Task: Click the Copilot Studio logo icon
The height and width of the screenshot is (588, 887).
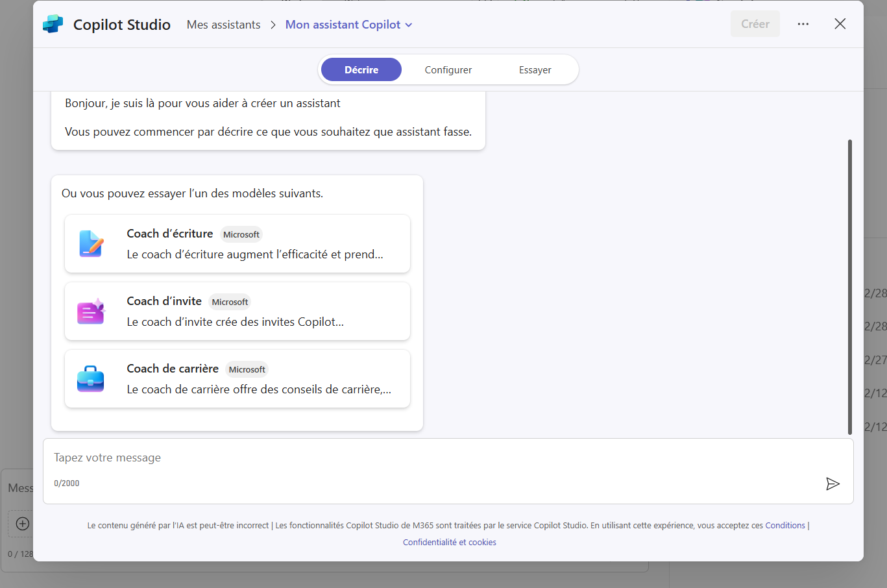Action: tap(53, 24)
